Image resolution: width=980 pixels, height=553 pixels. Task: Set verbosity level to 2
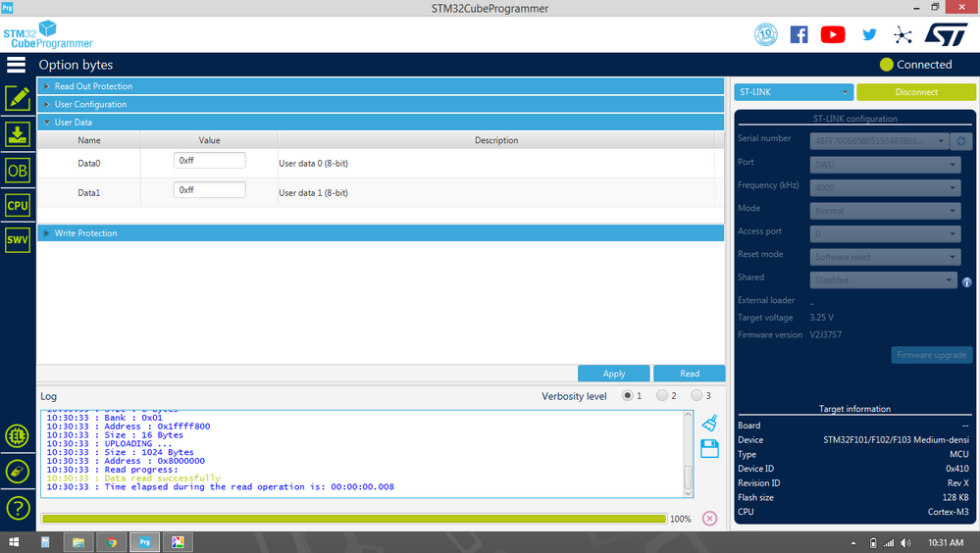pos(662,395)
